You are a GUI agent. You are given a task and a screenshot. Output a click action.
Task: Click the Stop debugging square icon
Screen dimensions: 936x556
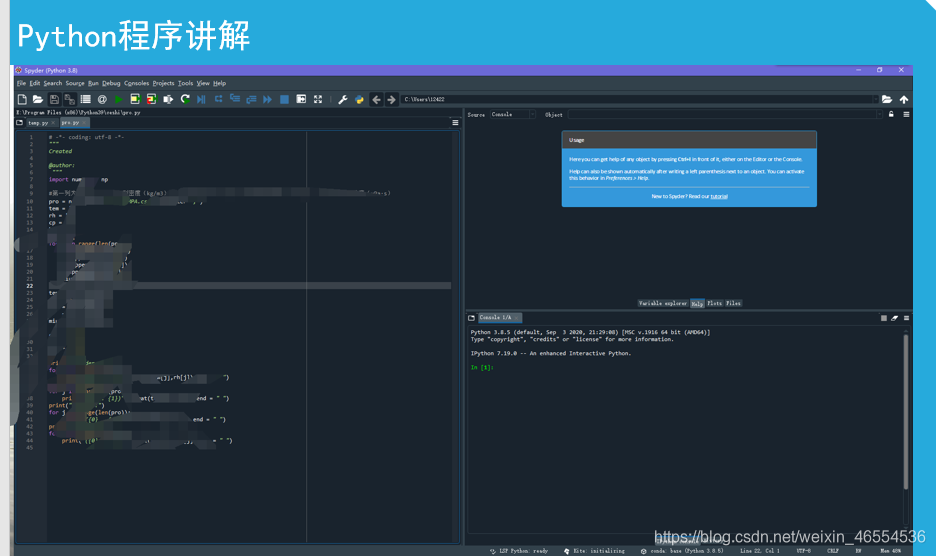pyautogui.click(x=285, y=100)
